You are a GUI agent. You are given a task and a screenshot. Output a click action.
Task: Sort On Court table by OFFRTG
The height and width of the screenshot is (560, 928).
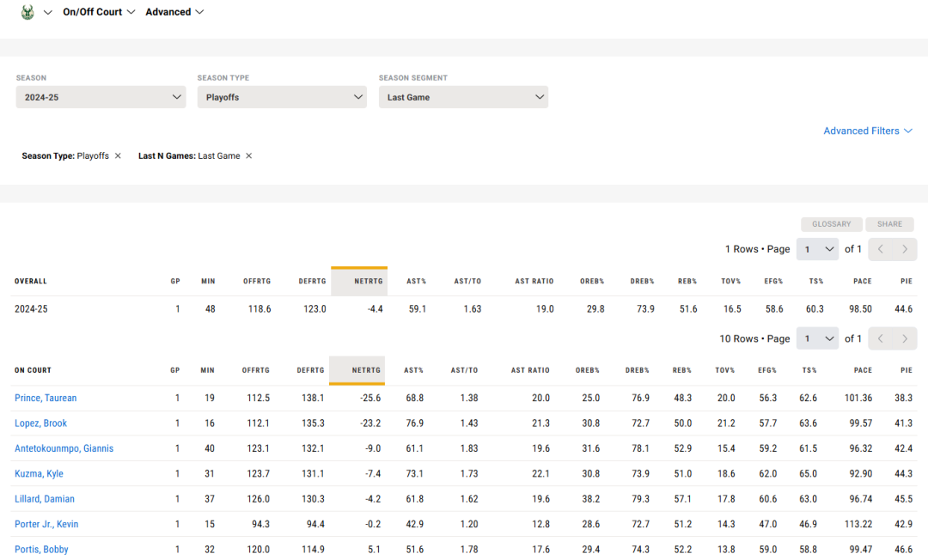tap(256, 370)
